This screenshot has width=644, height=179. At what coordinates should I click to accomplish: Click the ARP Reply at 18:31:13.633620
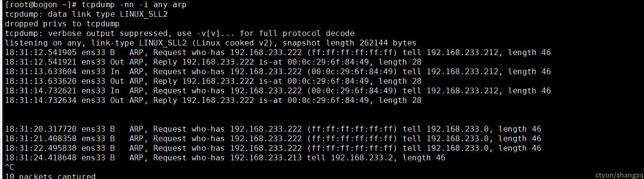point(213,81)
